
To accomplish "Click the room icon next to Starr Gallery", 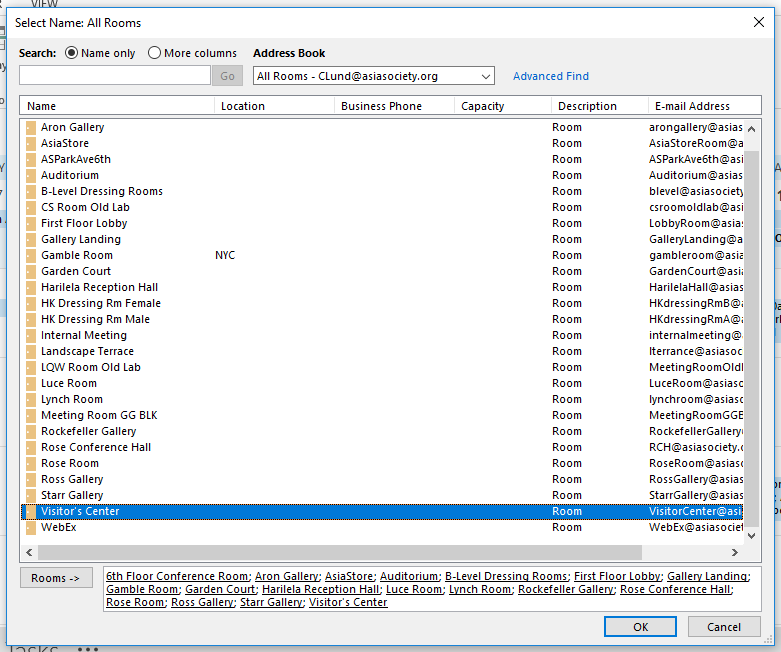I will point(31,495).
